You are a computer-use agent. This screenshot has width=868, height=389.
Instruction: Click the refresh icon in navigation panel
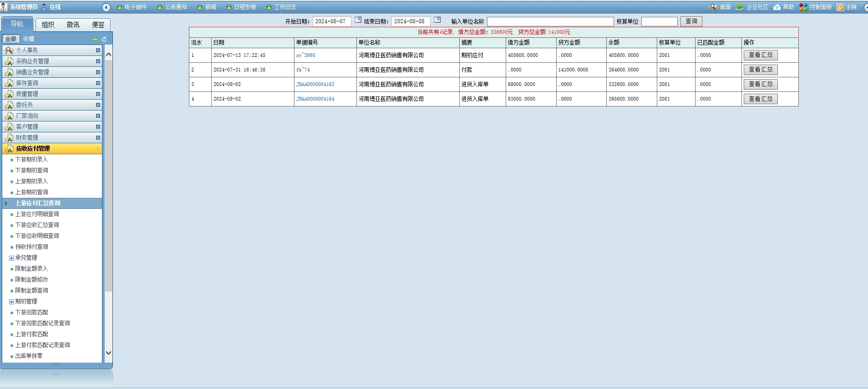(104, 39)
